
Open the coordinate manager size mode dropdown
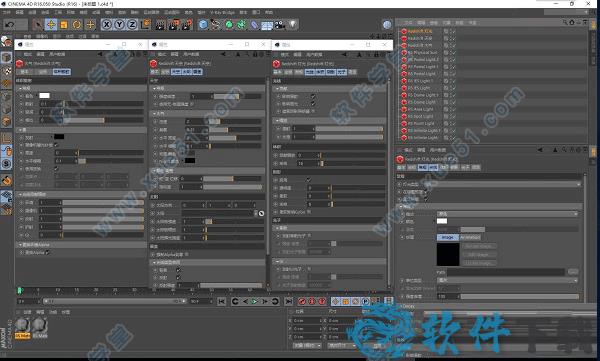pos(342,346)
